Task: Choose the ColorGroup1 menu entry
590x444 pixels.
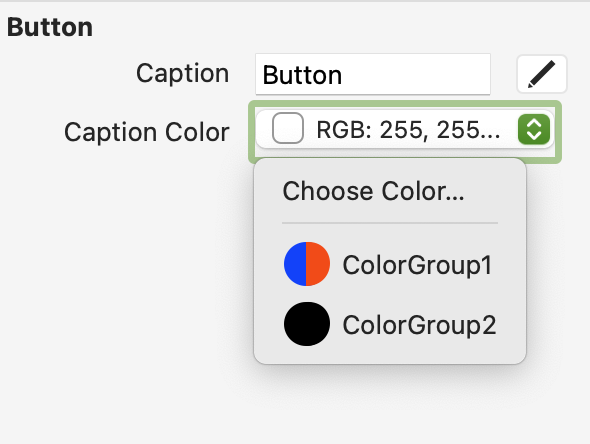Action: click(x=390, y=264)
